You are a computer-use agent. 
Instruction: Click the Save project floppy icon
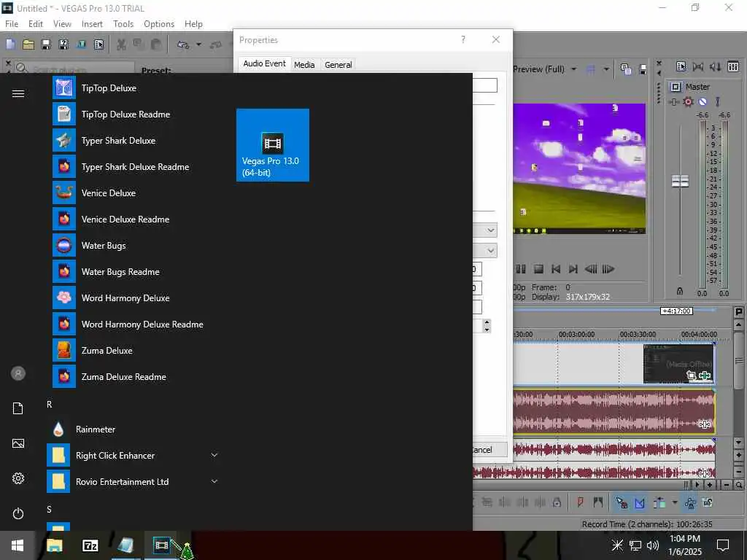point(46,44)
